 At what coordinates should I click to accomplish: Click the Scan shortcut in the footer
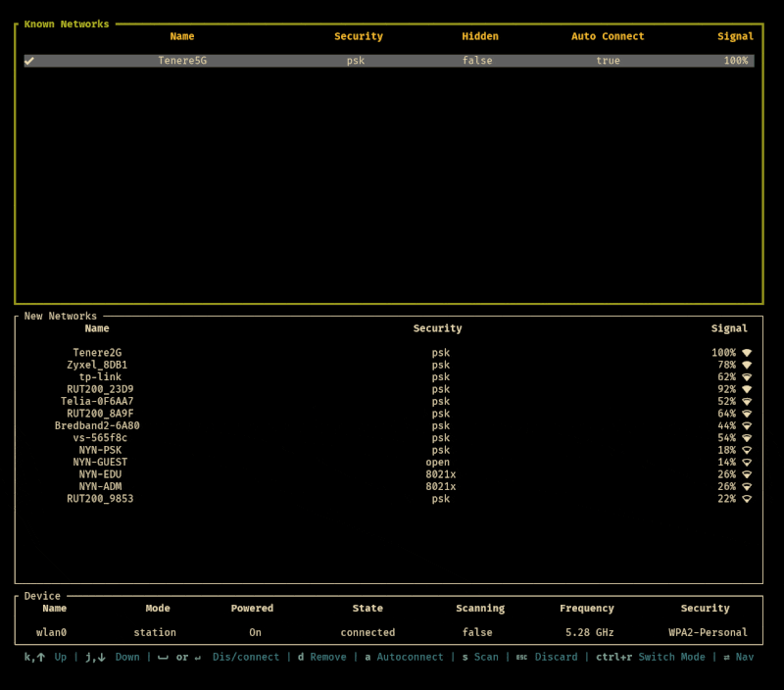[x=486, y=657]
